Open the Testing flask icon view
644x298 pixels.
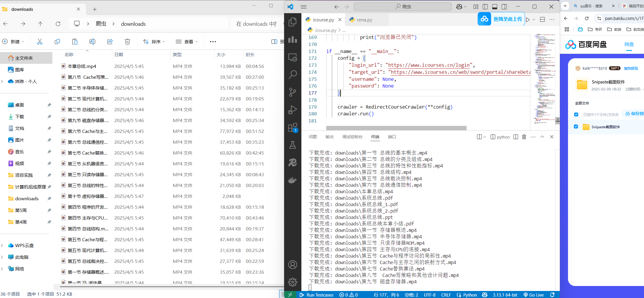point(293,145)
